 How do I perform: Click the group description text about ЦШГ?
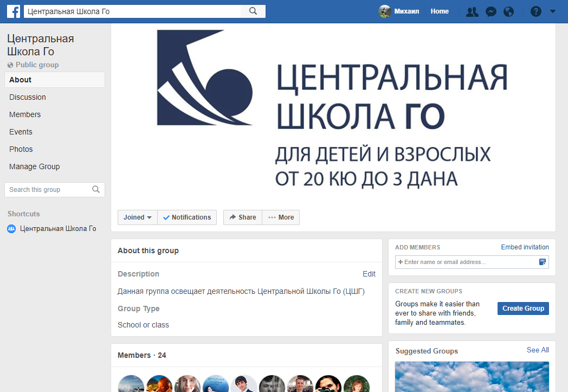[x=241, y=291]
